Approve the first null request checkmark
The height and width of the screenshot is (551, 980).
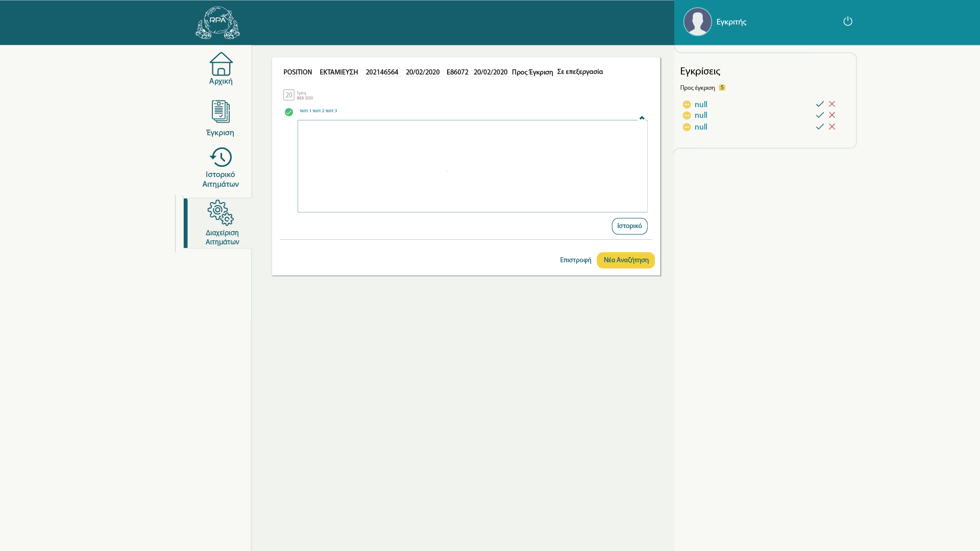coord(820,104)
